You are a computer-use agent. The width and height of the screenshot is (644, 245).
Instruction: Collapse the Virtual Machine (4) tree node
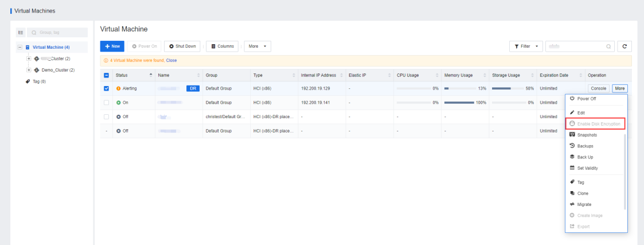click(19, 47)
